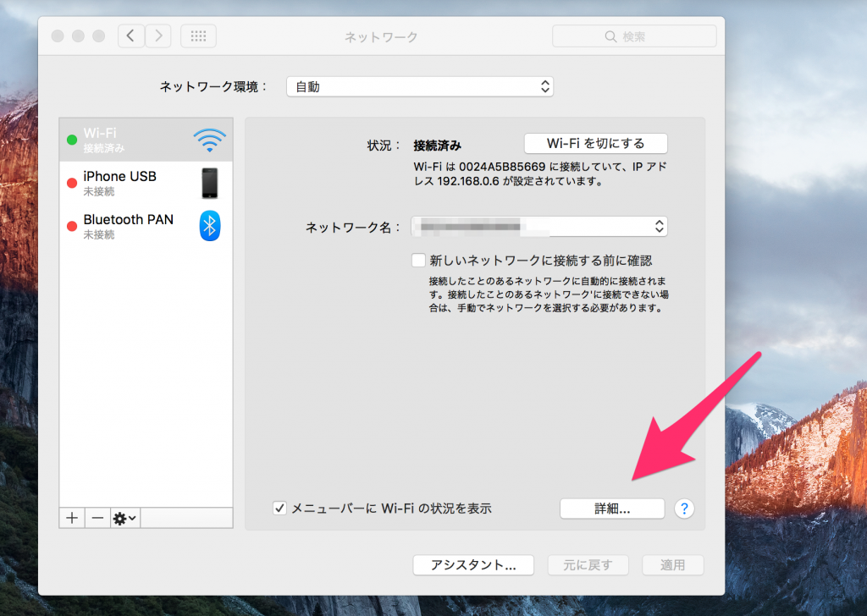The width and height of the screenshot is (867, 616).
Task: Click the ネットワーク window title
Action: 381,37
